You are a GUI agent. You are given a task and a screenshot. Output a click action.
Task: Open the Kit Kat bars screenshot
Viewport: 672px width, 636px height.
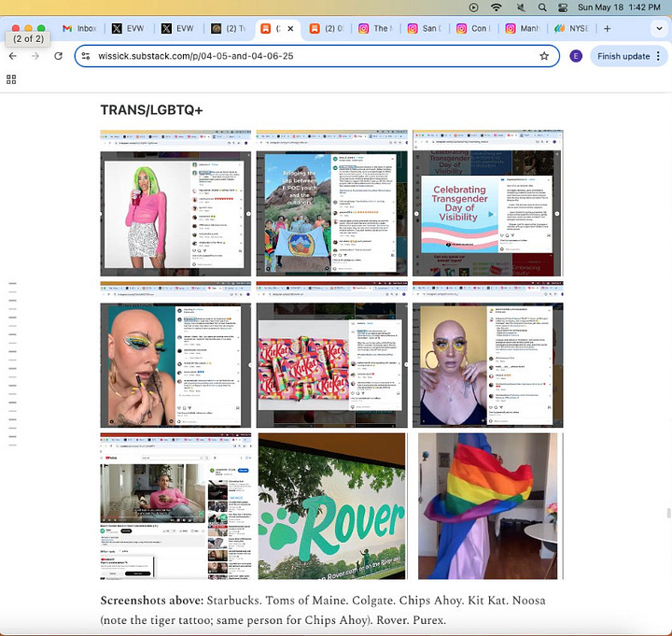(x=331, y=354)
